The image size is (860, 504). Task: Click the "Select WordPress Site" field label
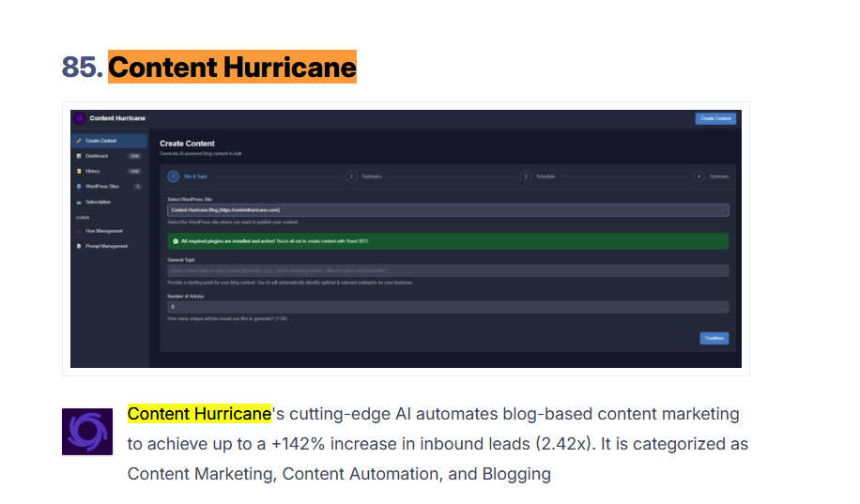pyautogui.click(x=190, y=199)
